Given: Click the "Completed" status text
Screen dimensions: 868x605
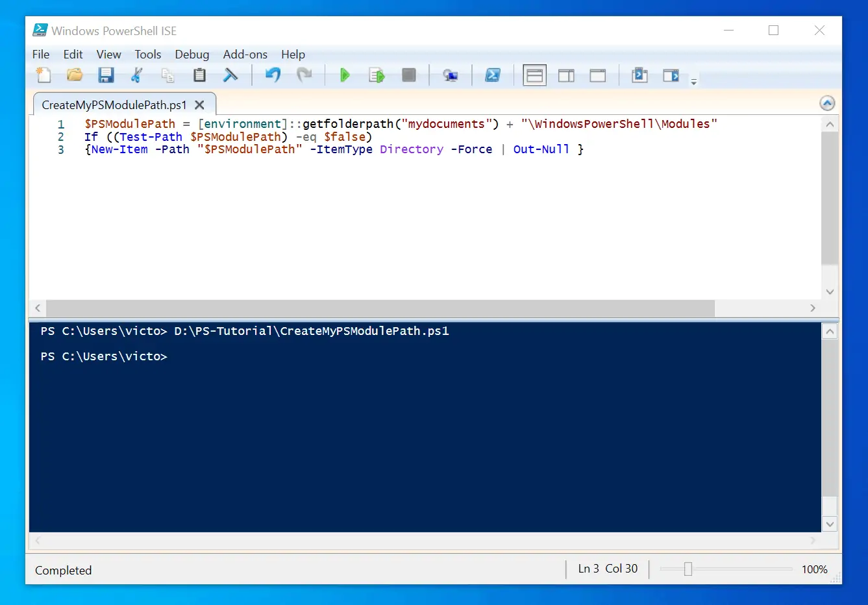Looking at the screenshot, I should tap(63, 571).
